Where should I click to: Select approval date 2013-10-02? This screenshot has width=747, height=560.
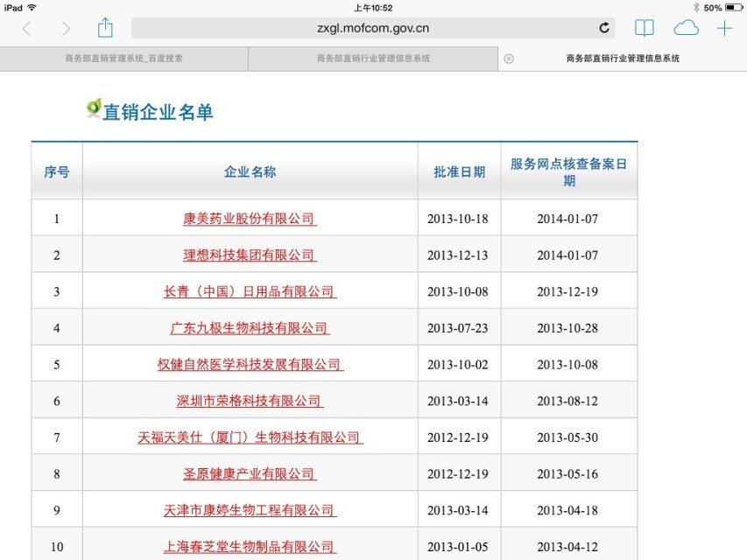(x=458, y=365)
